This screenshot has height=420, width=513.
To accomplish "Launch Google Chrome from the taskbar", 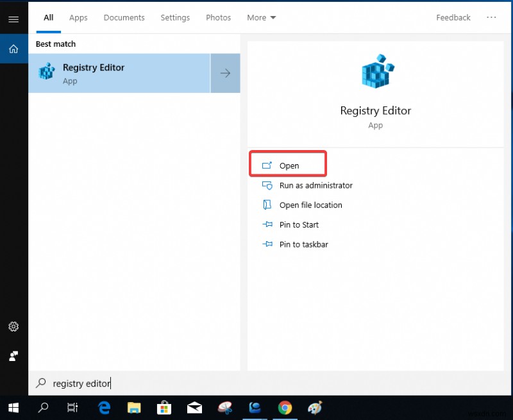I will [x=285, y=408].
